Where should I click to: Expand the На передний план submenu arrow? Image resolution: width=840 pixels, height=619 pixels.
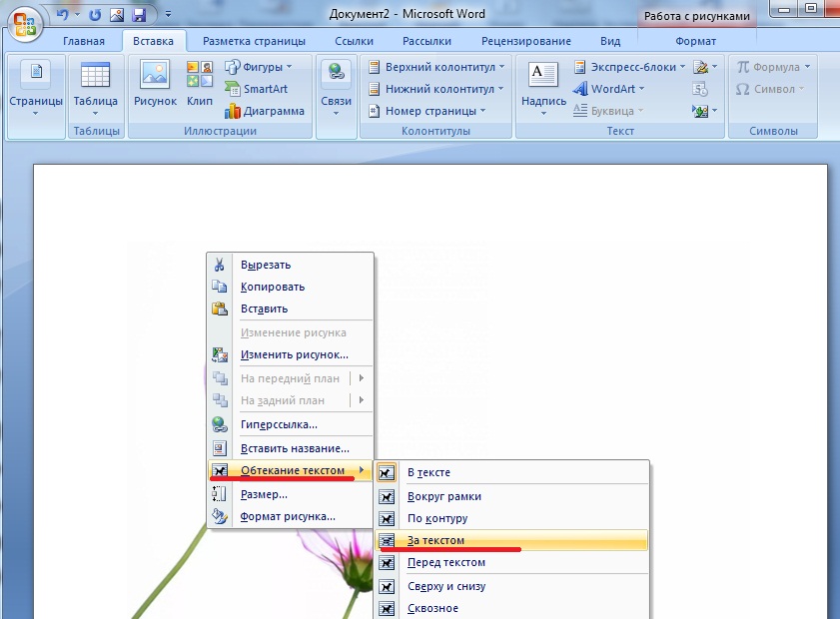pyautogui.click(x=362, y=378)
